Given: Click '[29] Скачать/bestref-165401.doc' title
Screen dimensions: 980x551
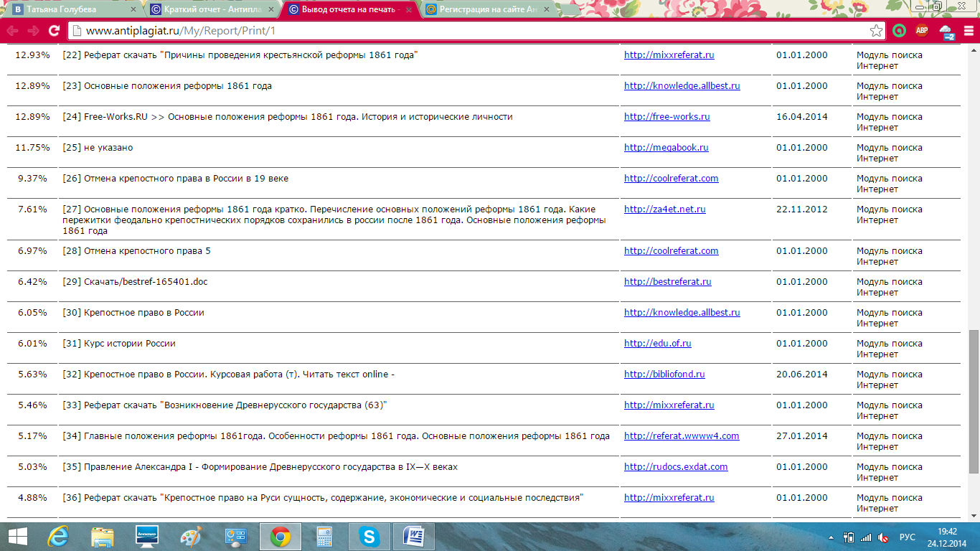Looking at the screenshot, I should [x=135, y=282].
